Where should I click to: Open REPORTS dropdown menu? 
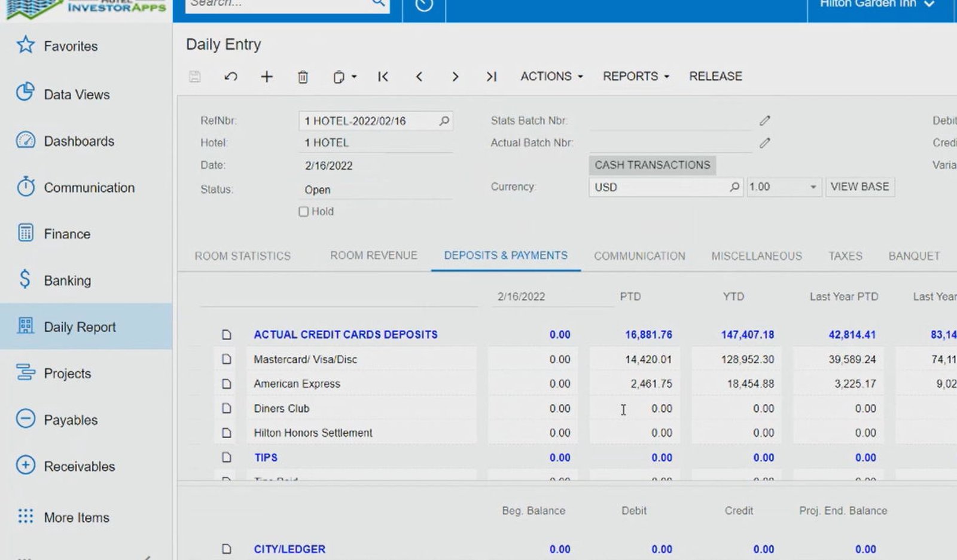[x=636, y=76]
